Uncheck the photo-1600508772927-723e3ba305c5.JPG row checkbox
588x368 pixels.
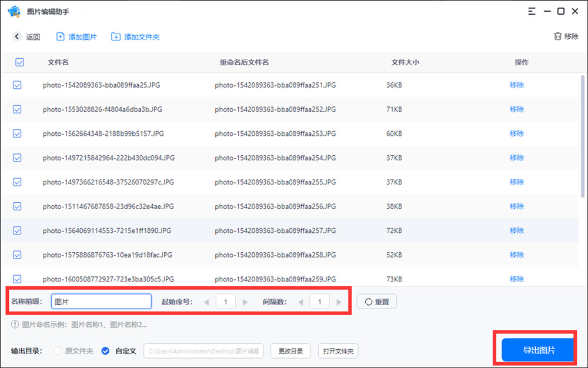tap(17, 279)
